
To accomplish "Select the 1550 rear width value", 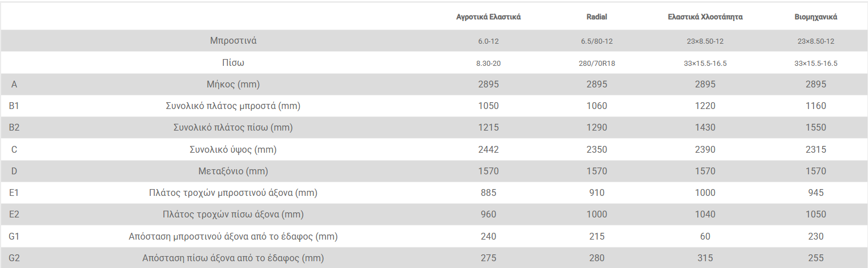I will point(816,128).
